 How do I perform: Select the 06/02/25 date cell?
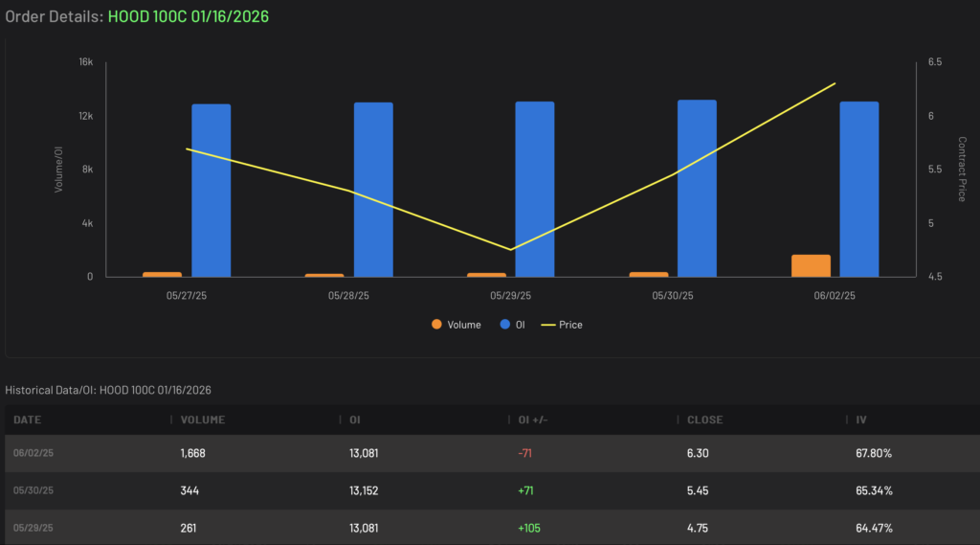pos(33,453)
